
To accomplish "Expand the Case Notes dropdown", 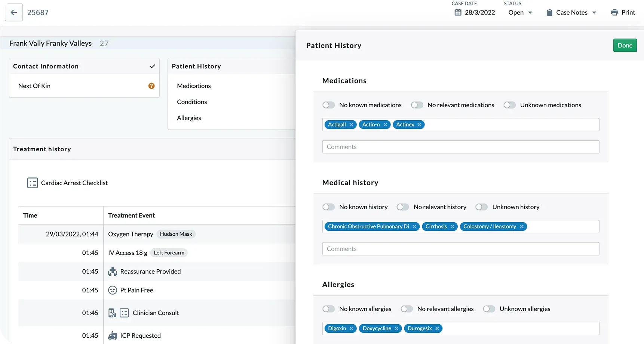I will coord(571,12).
